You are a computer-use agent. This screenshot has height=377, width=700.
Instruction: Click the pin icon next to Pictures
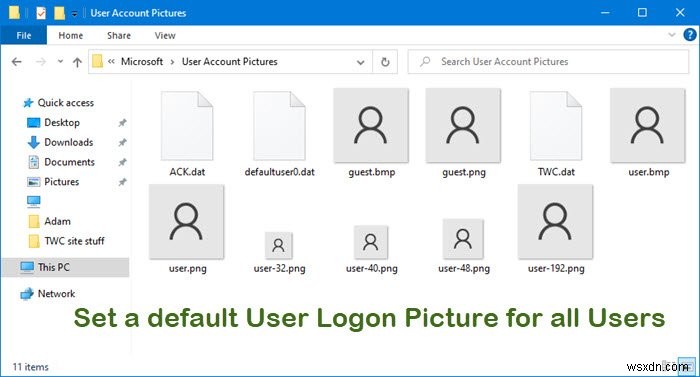point(122,182)
